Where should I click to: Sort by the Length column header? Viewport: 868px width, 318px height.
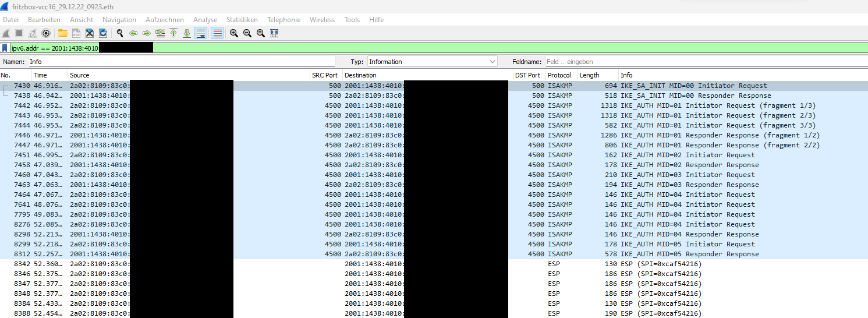coord(597,75)
